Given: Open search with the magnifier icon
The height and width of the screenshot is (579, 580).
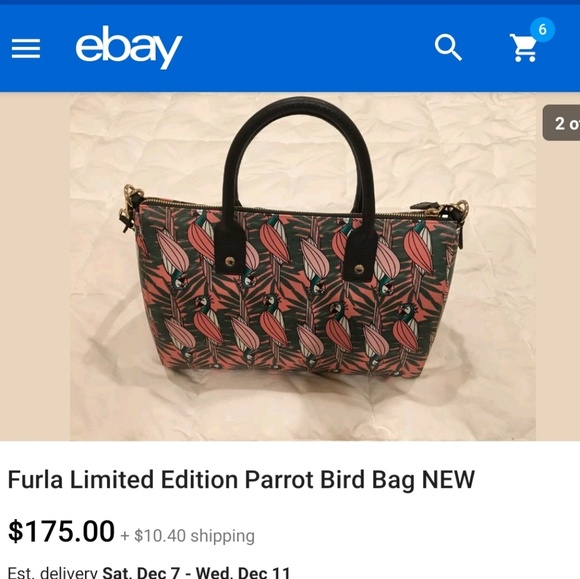Looking at the screenshot, I should point(448,47).
